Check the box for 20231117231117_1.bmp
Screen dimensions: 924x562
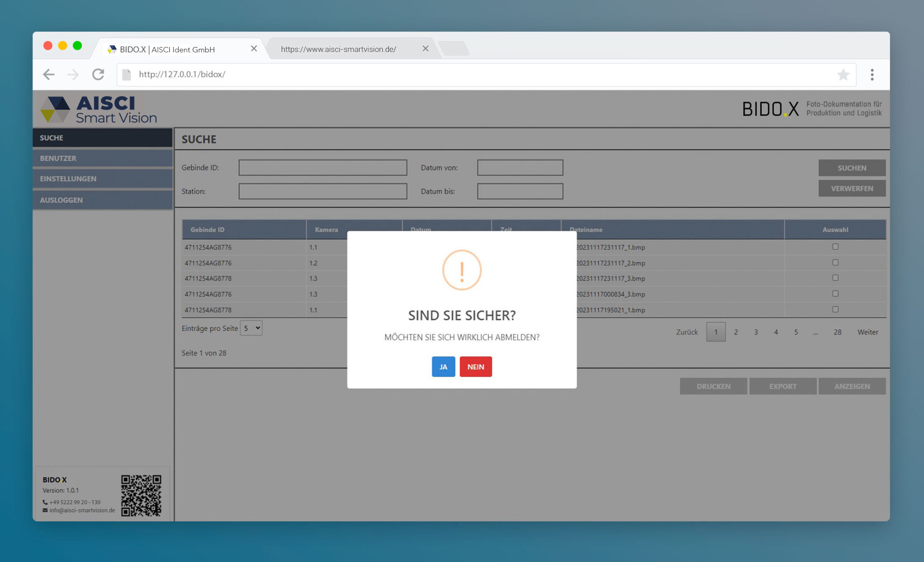click(835, 247)
